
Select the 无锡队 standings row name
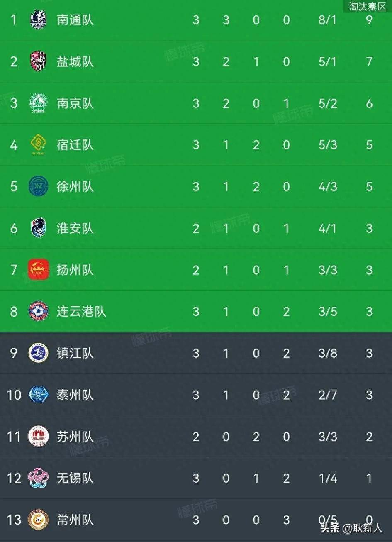[75, 479]
